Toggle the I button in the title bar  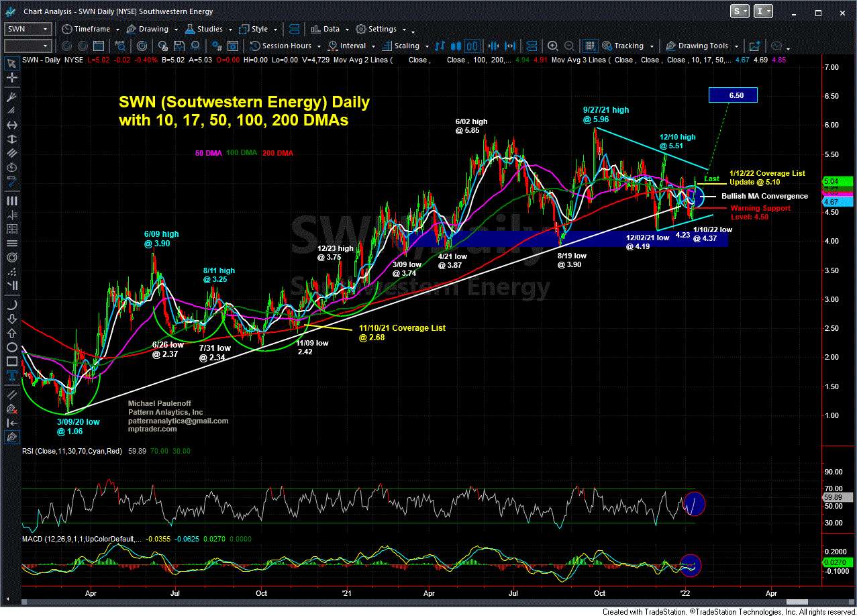coord(764,11)
